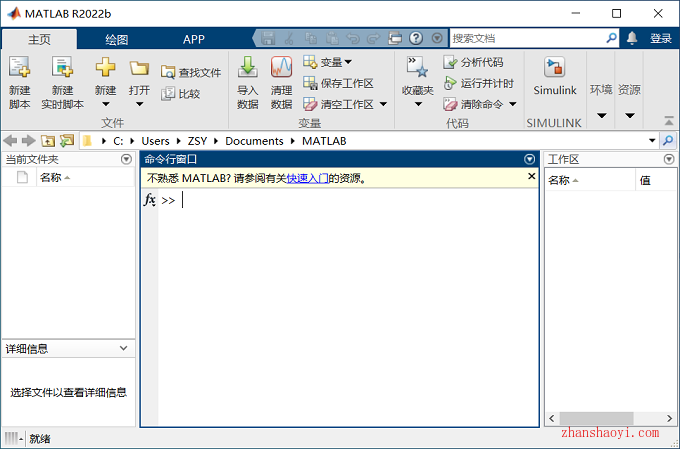
Task: Click 运行并计时 run and time
Action: (x=478, y=83)
